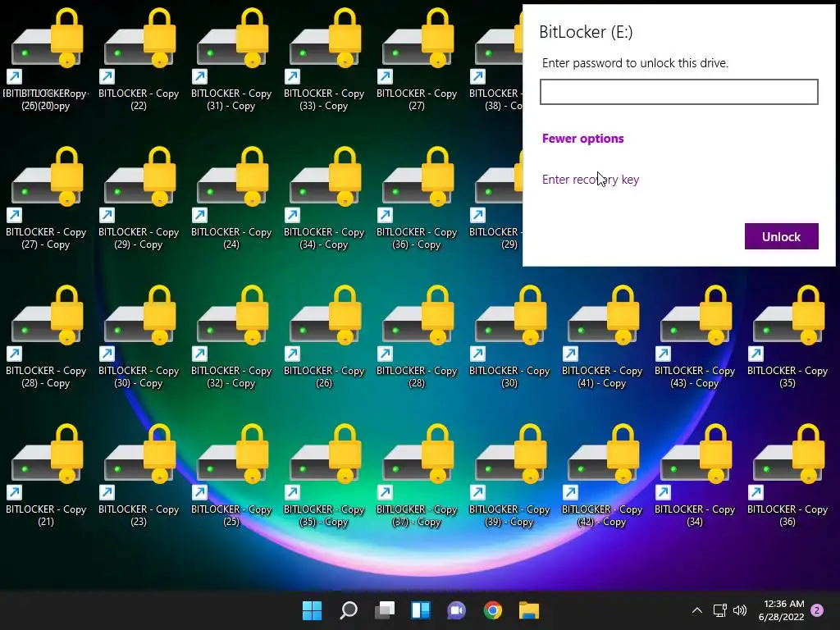Click the BITLOCKER - Copy (36) - Copy icon

417,198
